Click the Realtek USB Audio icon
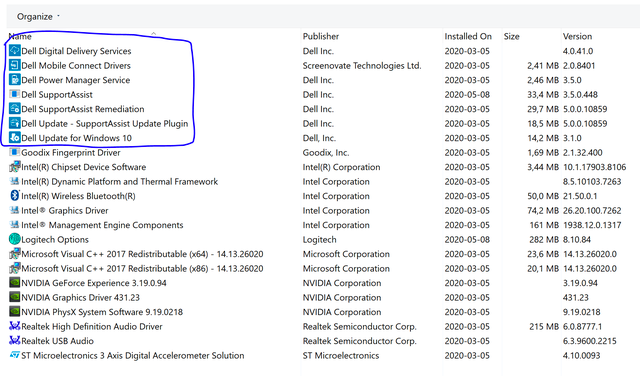This screenshot has width=640, height=376. pyautogui.click(x=14, y=340)
